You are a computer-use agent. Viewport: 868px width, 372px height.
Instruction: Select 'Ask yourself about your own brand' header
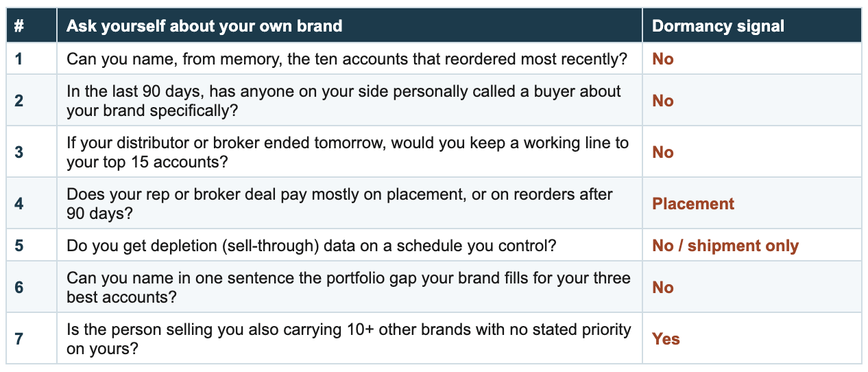click(204, 27)
